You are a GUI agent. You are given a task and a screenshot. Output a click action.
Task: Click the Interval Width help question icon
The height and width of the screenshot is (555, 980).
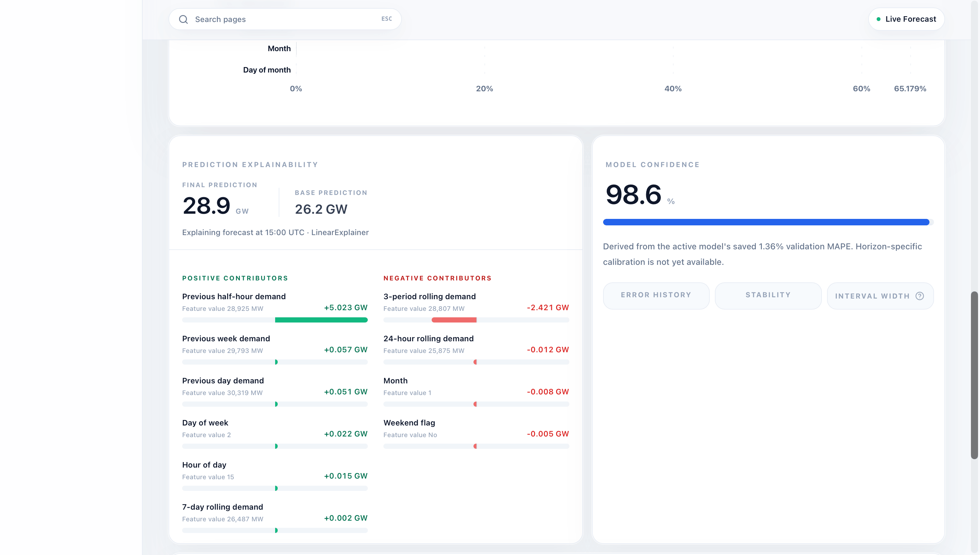point(919,296)
